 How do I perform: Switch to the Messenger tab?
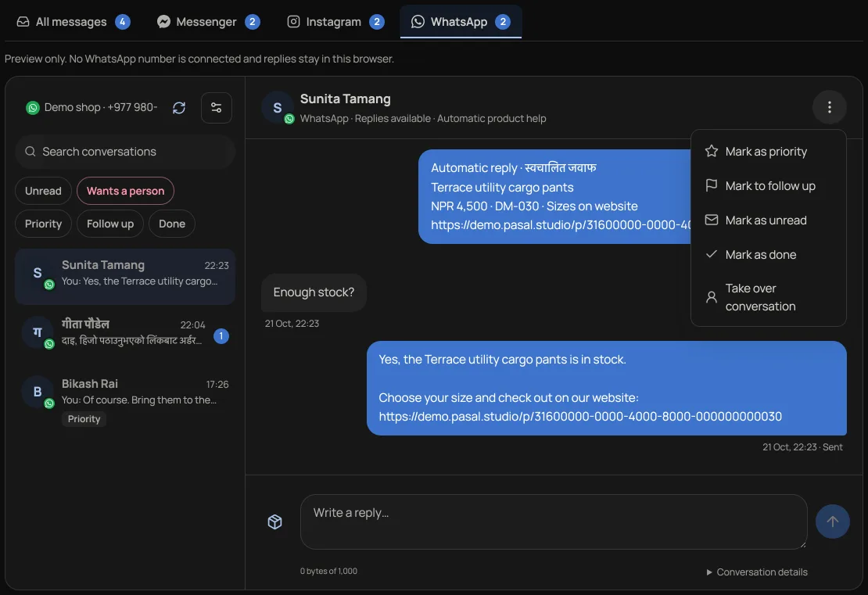[208, 22]
